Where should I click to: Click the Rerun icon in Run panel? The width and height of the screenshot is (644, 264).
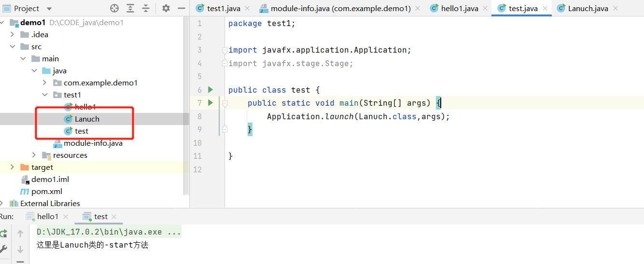coord(3,234)
